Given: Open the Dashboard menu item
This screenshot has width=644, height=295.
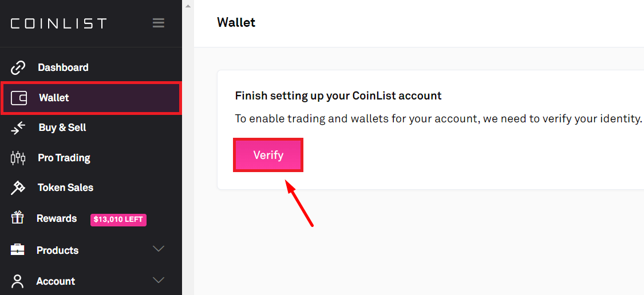Looking at the screenshot, I should click(x=63, y=67).
